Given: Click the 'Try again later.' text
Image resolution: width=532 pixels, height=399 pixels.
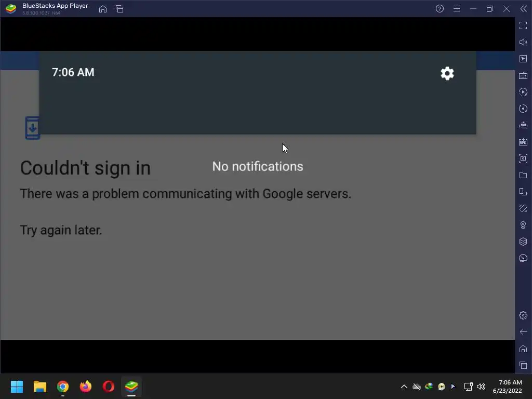Looking at the screenshot, I should [x=61, y=230].
